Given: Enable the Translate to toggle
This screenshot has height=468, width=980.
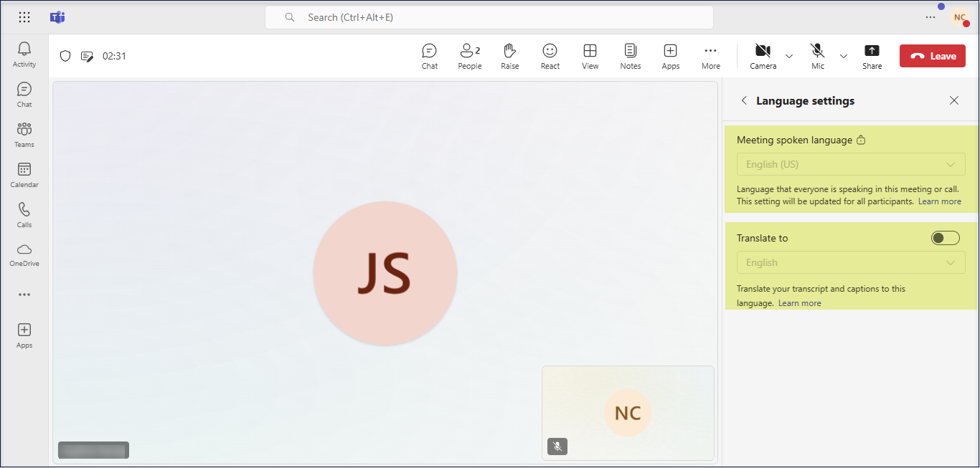Looking at the screenshot, I should 945,238.
